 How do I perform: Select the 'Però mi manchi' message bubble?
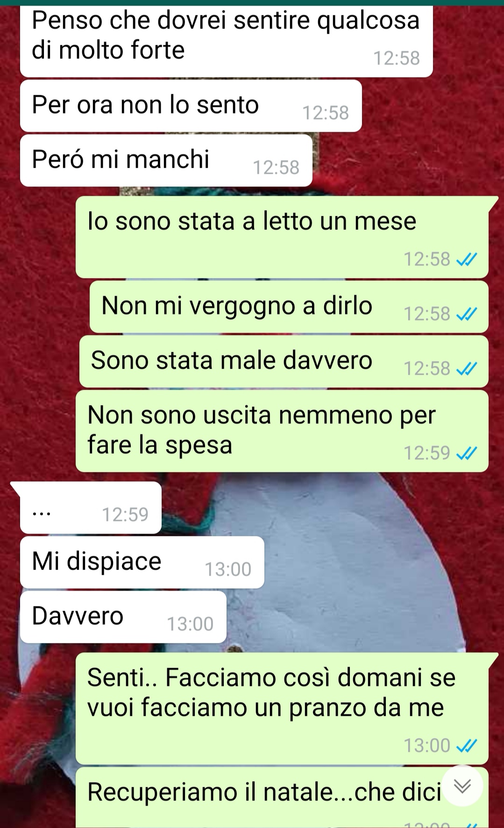(x=166, y=160)
